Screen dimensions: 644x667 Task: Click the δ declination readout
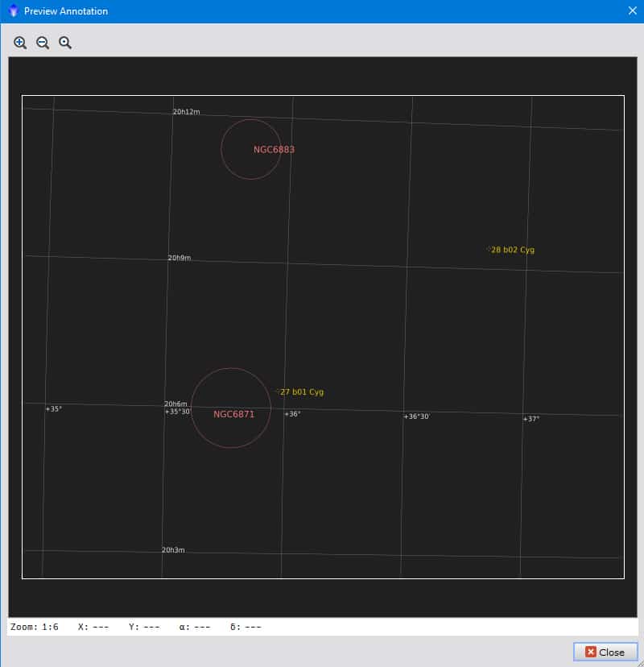click(x=246, y=627)
